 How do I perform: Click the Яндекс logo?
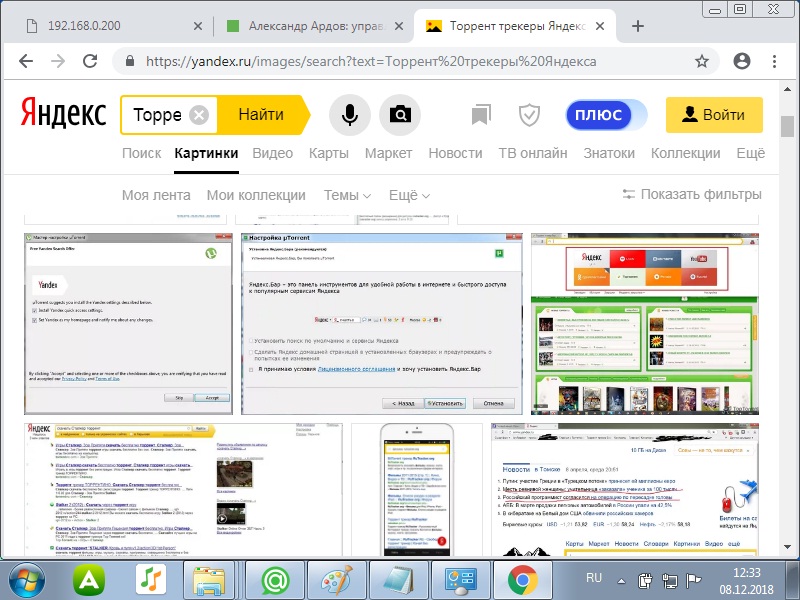[63, 113]
